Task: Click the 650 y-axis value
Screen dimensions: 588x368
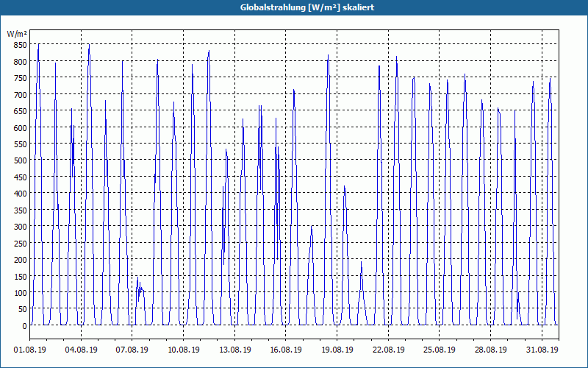Action: [x=21, y=111]
